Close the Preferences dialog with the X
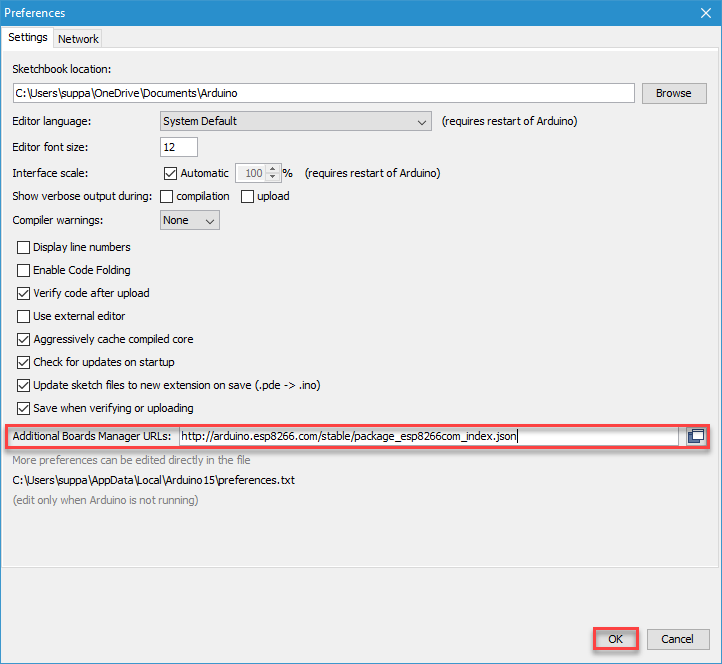This screenshot has width=722, height=664. point(706,13)
